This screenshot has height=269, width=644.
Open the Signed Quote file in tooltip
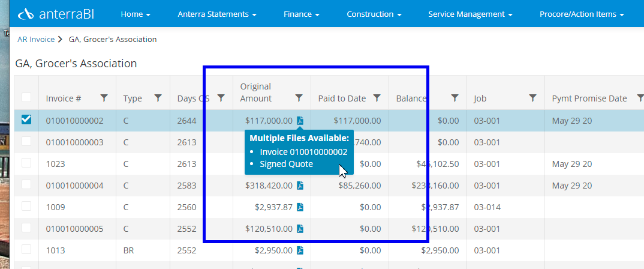286,164
